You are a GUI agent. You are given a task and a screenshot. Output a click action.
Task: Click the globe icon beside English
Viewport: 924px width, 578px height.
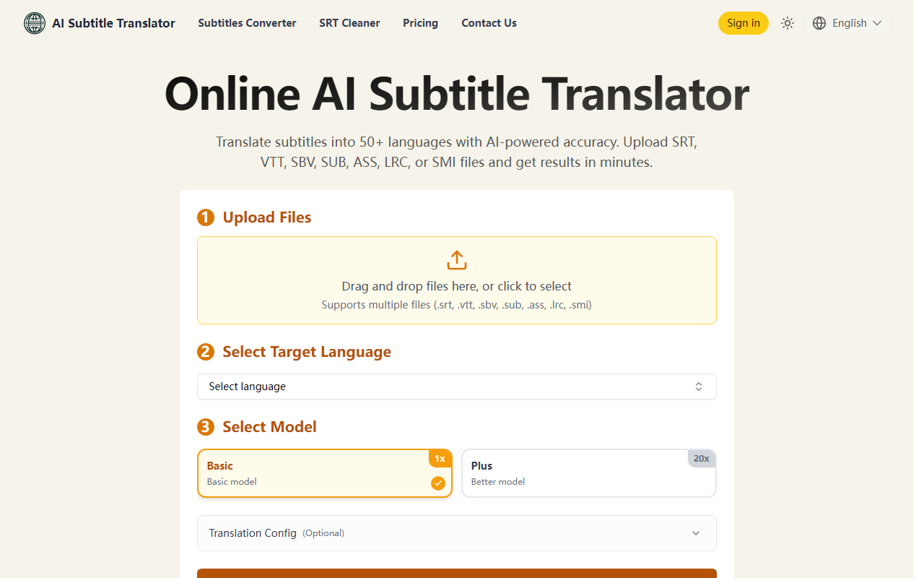[819, 23]
